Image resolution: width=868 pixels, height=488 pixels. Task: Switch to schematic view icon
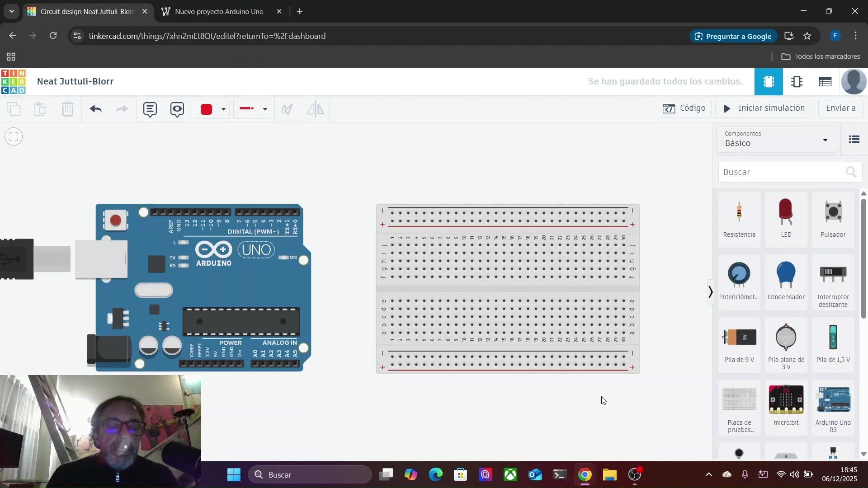click(x=797, y=82)
